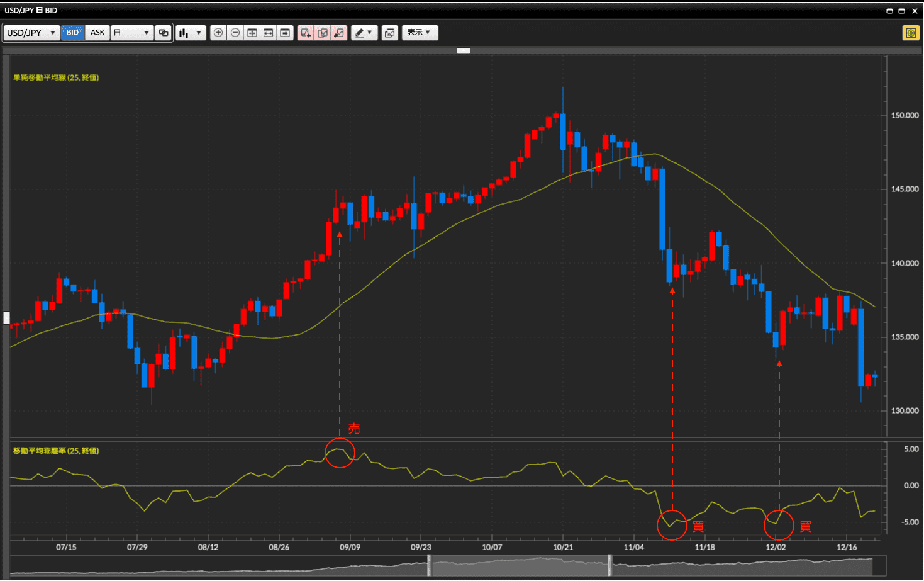Close the USD/JPY chart window
Image resolution: width=924 pixels, height=581 pixels.
pos(915,11)
